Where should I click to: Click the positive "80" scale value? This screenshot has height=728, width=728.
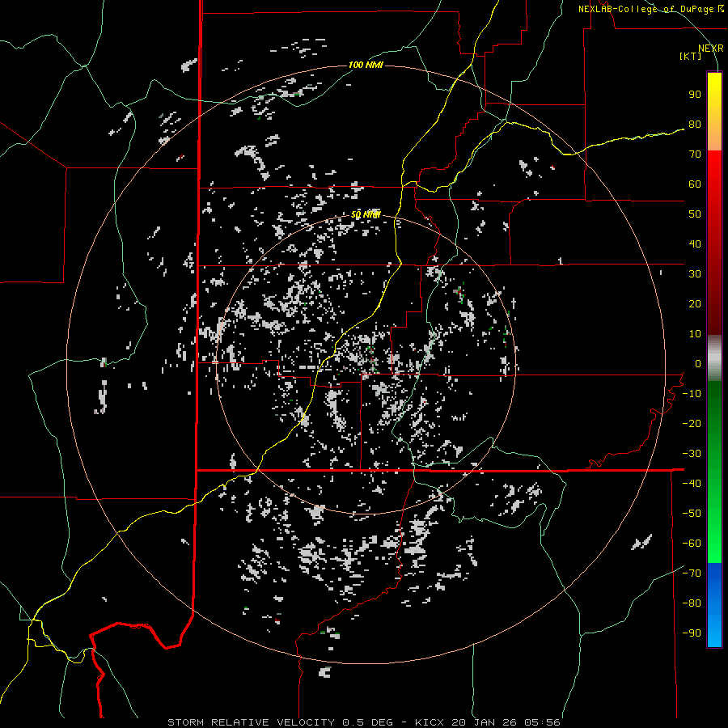[x=695, y=125]
